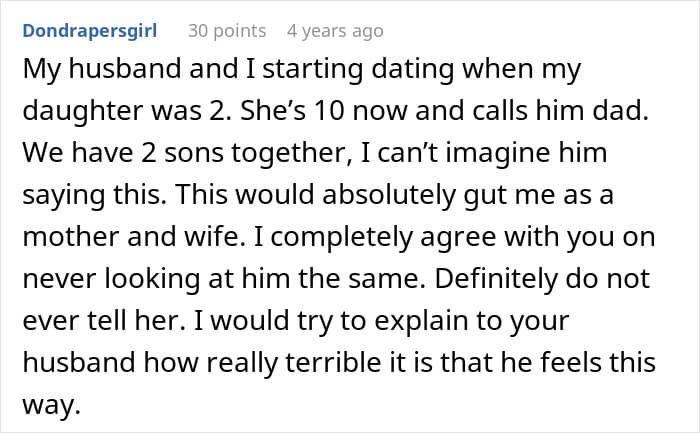Open the Dondrapersgirl user profile link
This screenshot has height=433, width=700.
click(93, 31)
